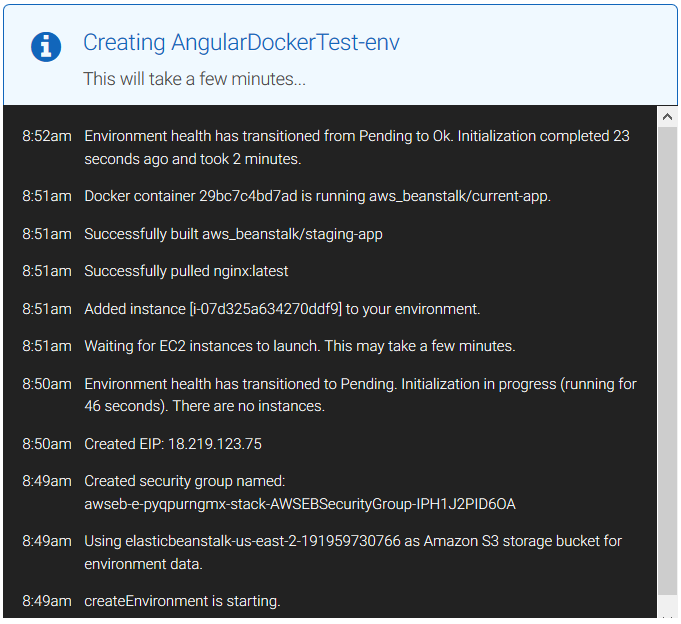Viewport: 681px width, 624px height.
Task: Click the scrollbar down arrow
Action: tap(667, 607)
